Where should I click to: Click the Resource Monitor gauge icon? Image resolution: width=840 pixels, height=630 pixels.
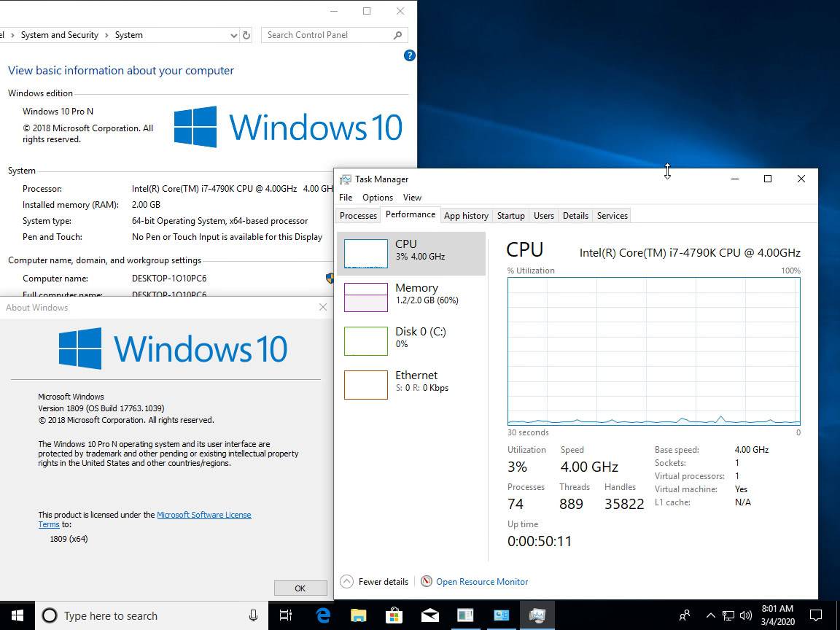427,581
